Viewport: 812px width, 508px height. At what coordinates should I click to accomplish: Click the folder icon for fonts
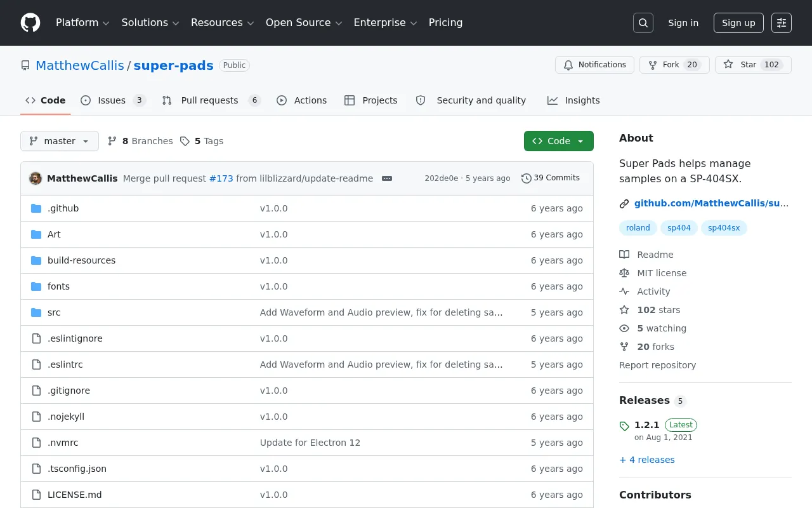pos(36,286)
